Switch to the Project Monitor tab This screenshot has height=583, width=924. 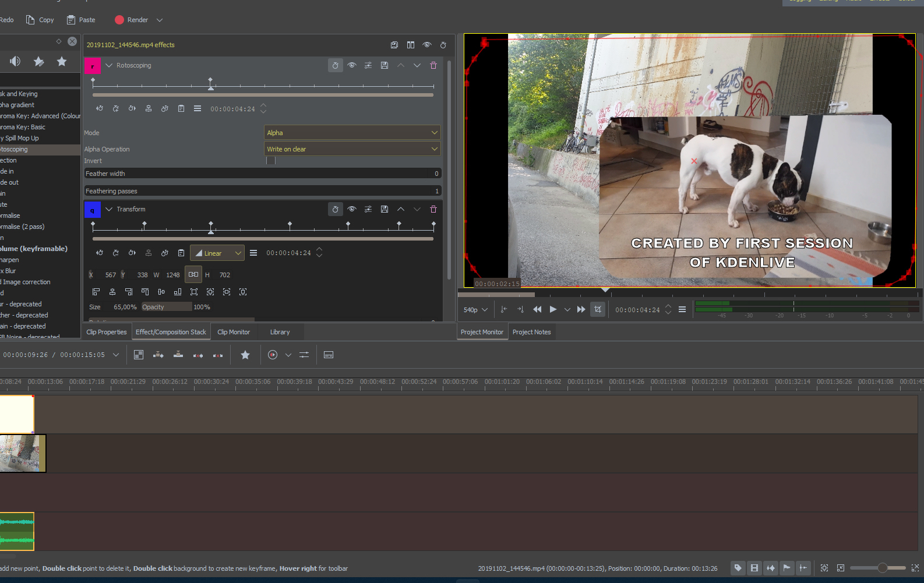[482, 332]
